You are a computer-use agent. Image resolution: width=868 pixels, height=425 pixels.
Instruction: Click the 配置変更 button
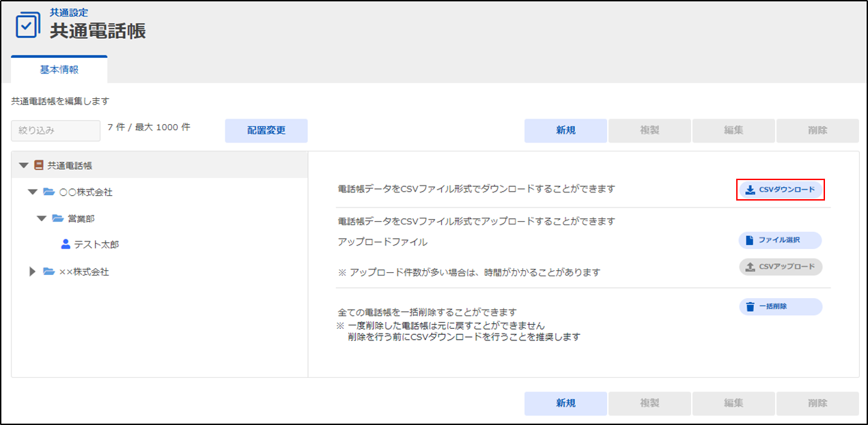tap(266, 130)
